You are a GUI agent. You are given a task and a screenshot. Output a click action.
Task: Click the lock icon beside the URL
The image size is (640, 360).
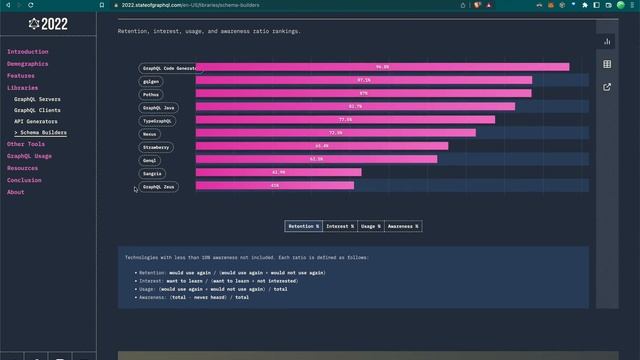[x=116, y=5]
